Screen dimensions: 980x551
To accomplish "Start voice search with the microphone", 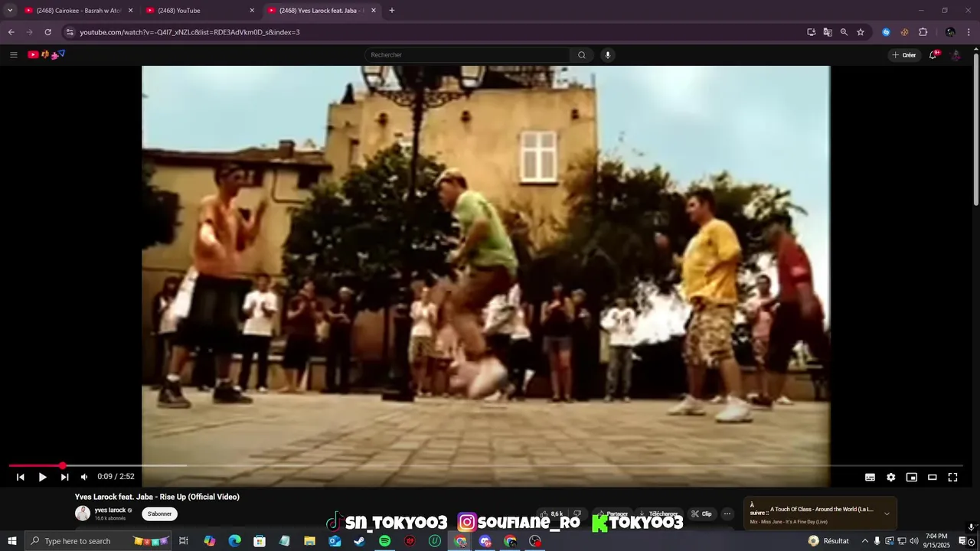I will [608, 55].
